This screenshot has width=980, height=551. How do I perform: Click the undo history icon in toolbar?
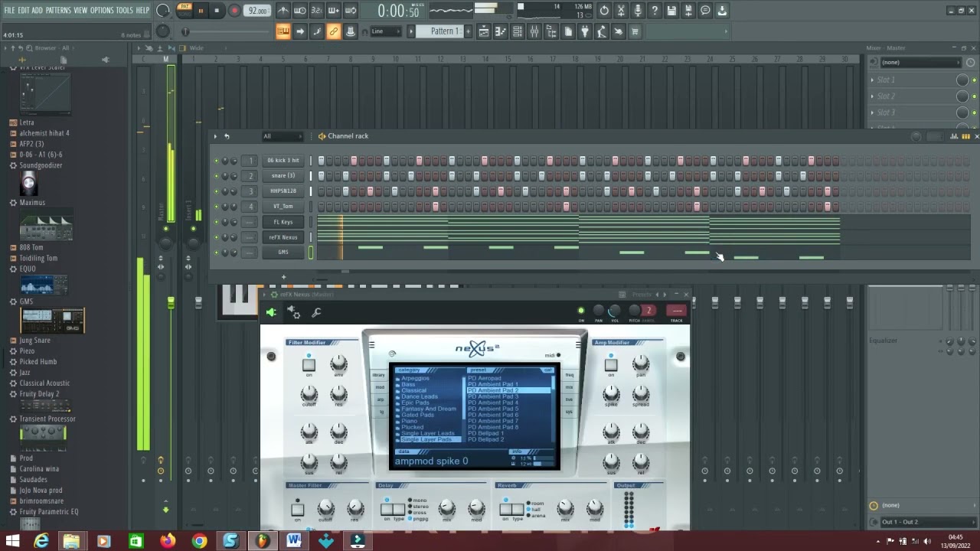click(604, 11)
